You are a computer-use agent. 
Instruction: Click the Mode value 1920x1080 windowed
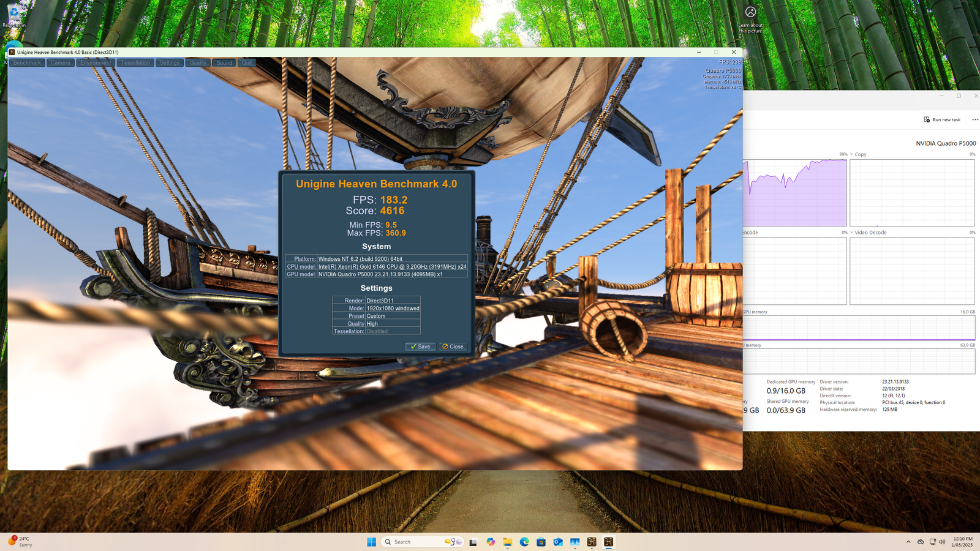tap(393, 309)
